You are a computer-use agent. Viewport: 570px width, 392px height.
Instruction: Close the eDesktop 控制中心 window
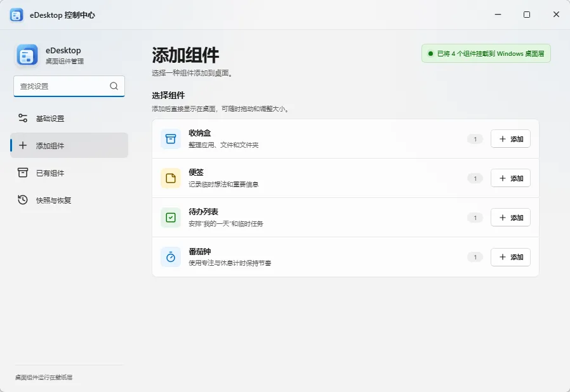[x=556, y=15]
